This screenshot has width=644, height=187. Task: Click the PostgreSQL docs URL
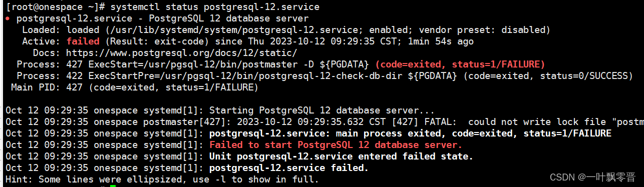[x=182, y=52]
